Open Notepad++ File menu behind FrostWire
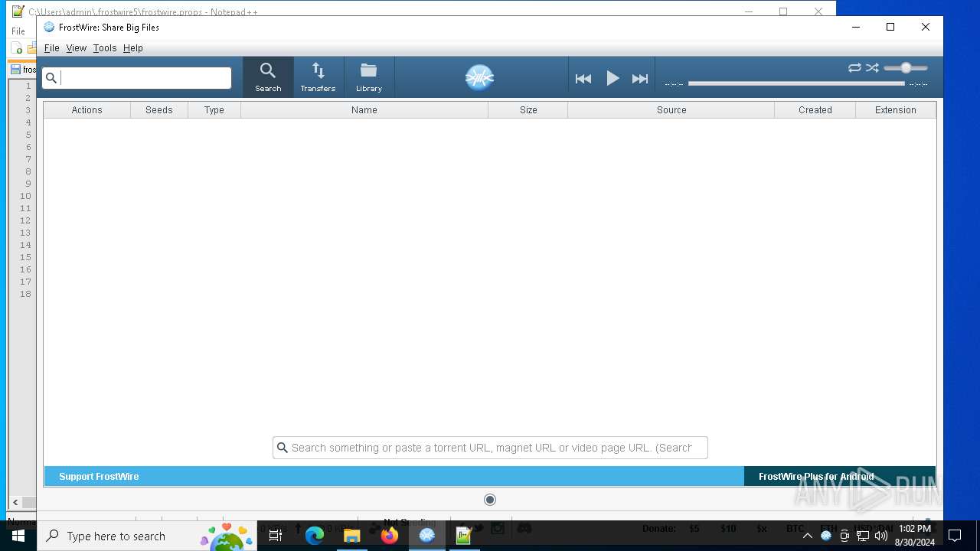 (x=18, y=31)
